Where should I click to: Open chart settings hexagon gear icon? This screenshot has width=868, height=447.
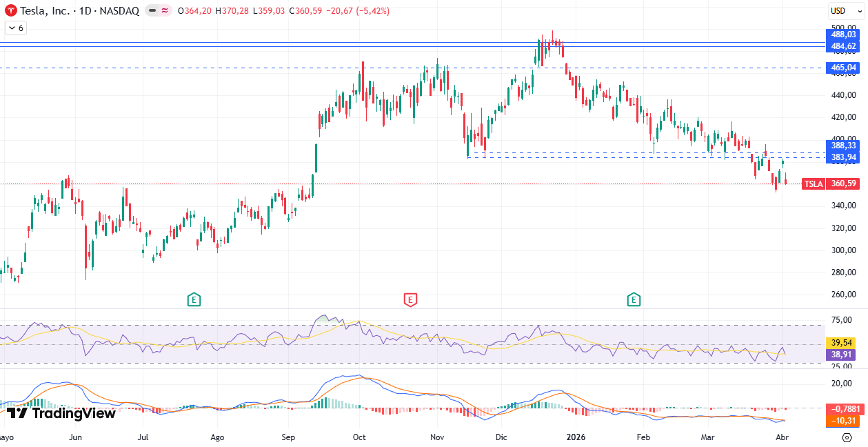(847, 437)
